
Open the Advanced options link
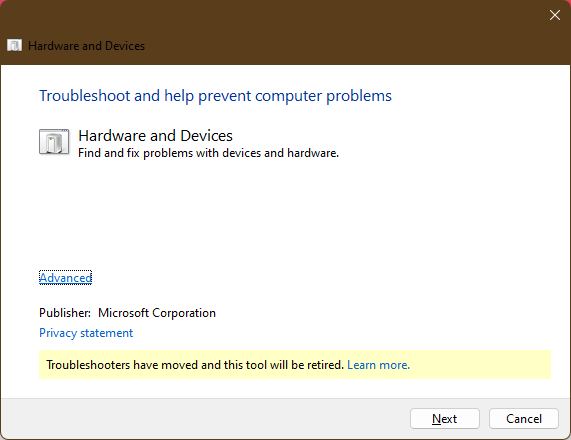pyautogui.click(x=66, y=278)
